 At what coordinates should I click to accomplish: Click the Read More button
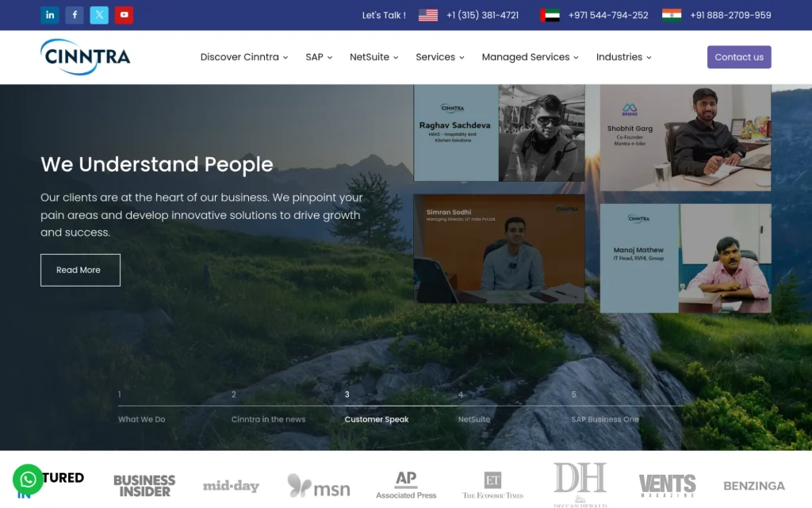point(80,270)
